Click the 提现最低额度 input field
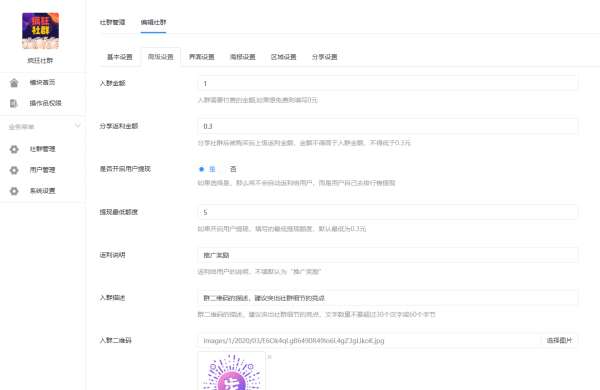This screenshot has width=600, height=390. pyautogui.click(x=388, y=212)
